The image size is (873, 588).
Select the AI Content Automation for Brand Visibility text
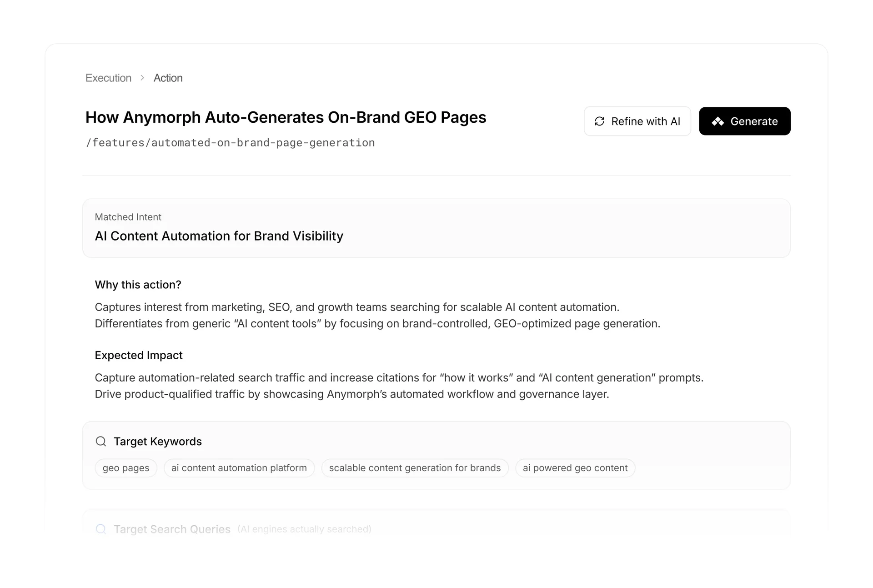(219, 236)
